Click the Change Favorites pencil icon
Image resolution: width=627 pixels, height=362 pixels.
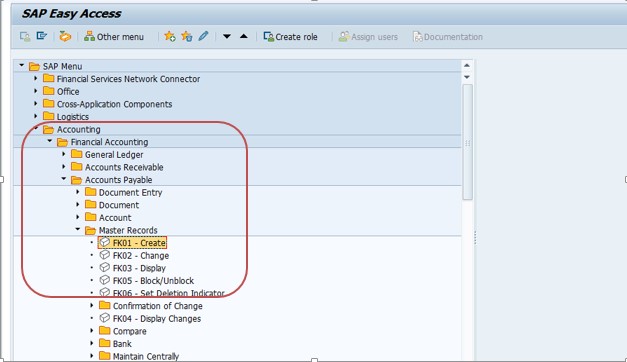(x=203, y=36)
